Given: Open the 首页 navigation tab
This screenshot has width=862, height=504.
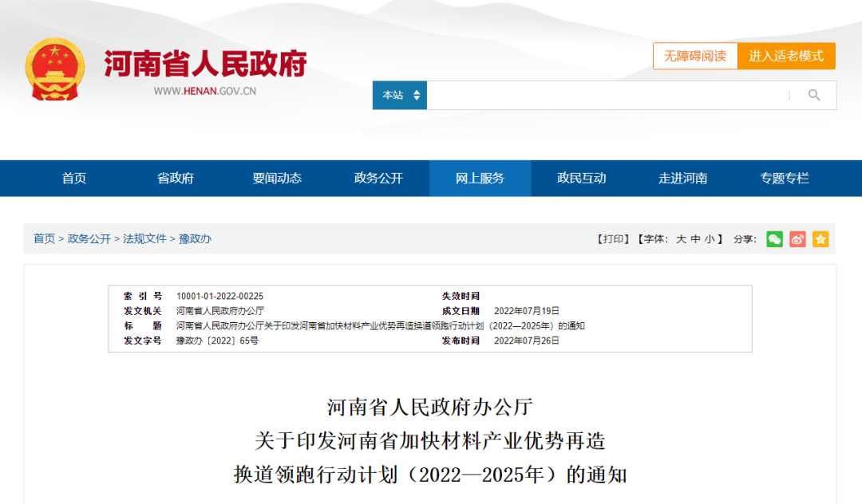Looking at the screenshot, I should (x=74, y=179).
